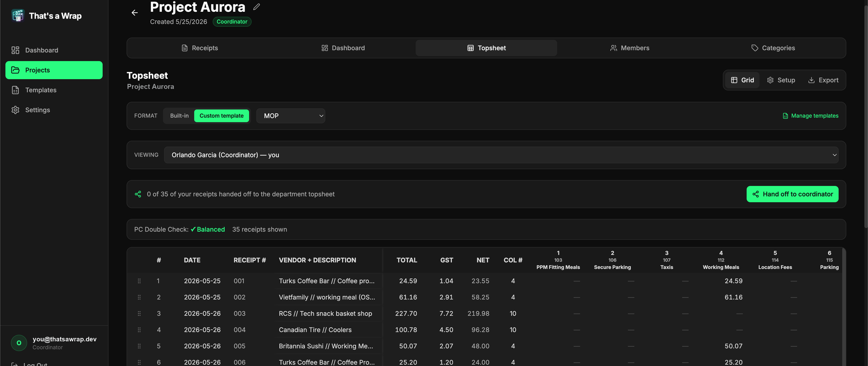Click the 227.70 total cell
The width and height of the screenshot is (868, 366).
pyautogui.click(x=406, y=314)
